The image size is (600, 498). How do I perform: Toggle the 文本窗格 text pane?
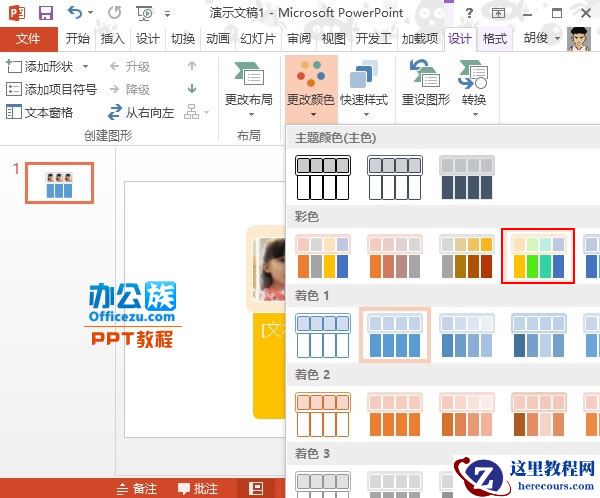(39, 113)
